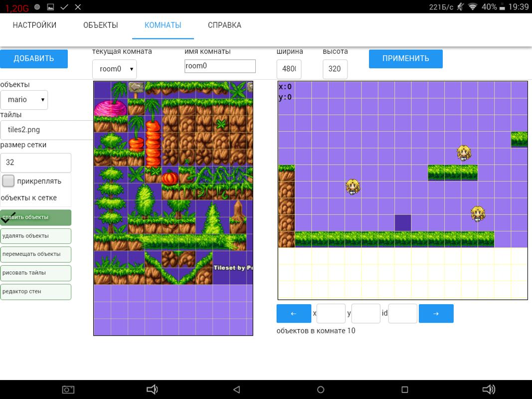Toggle the snap objects to grid checkbox
Image resolution: width=532 pixels, height=399 pixels.
coord(8,181)
